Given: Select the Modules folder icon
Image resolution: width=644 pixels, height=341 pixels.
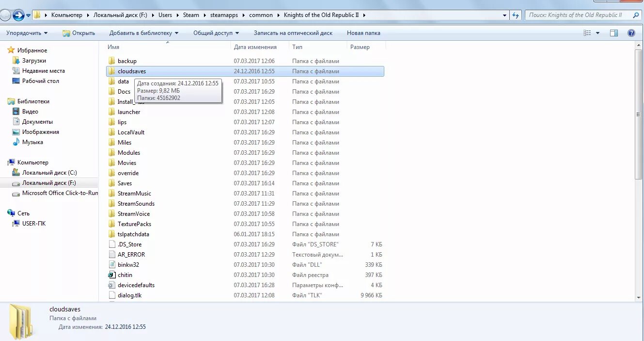Looking at the screenshot, I should 111,153.
